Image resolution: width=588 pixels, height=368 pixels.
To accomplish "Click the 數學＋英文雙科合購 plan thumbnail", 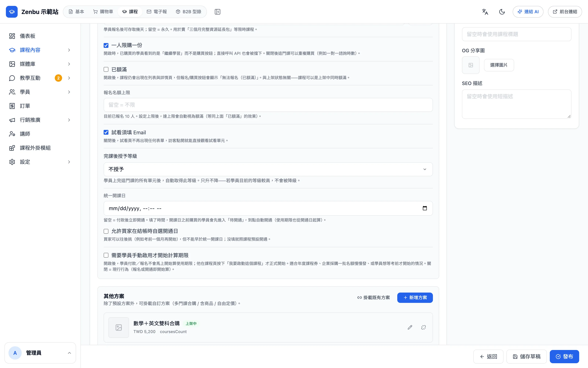I will pyautogui.click(x=119, y=327).
